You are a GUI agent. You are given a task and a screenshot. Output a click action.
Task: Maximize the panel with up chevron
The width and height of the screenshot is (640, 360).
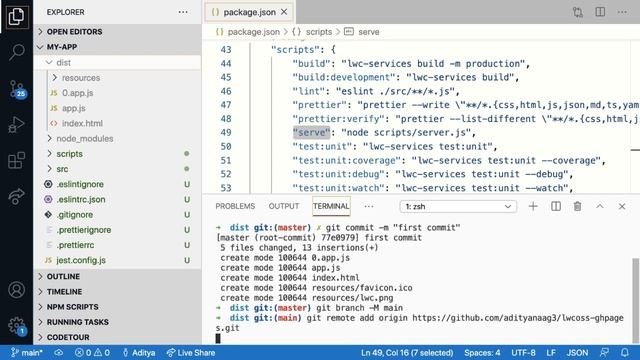600,206
